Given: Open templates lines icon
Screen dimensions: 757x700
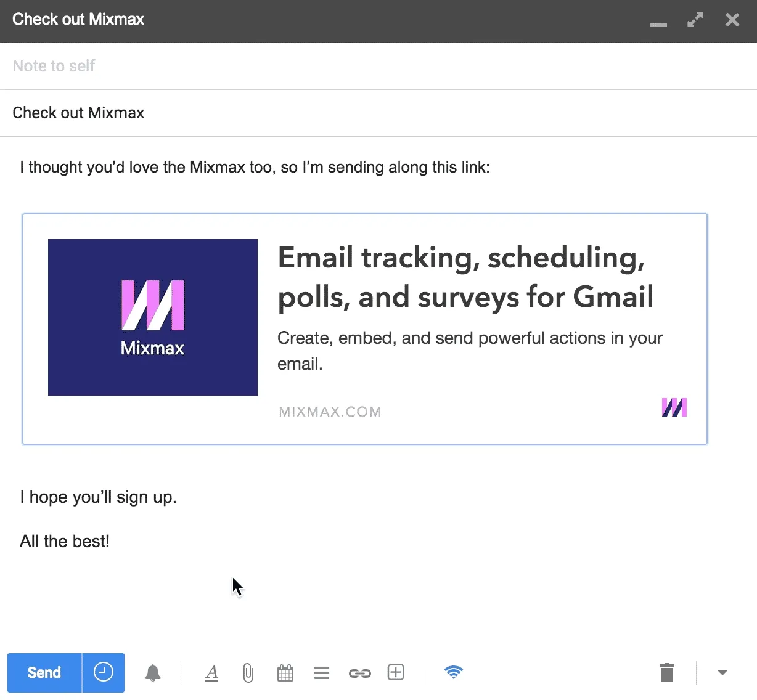Looking at the screenshot, I should 322,673.
